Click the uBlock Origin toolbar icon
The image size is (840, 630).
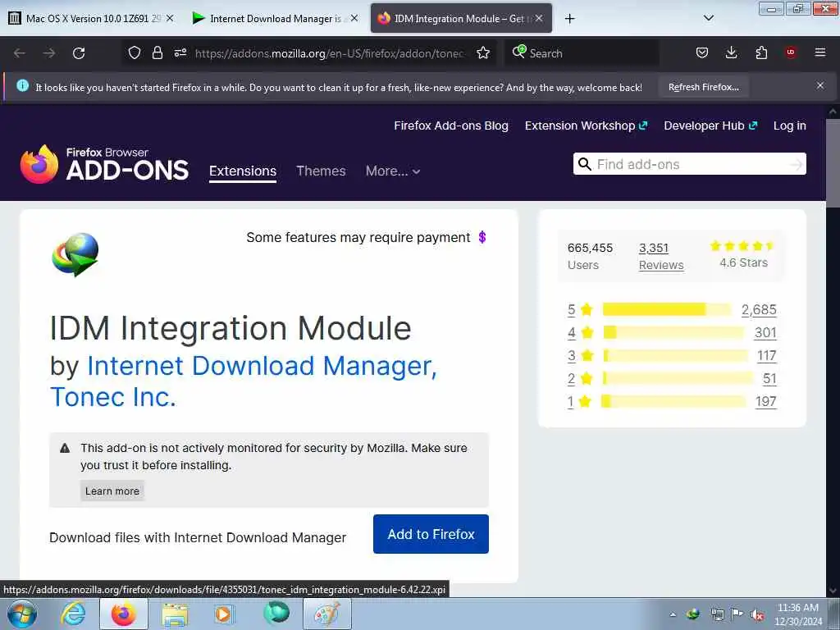click(791, 52)
